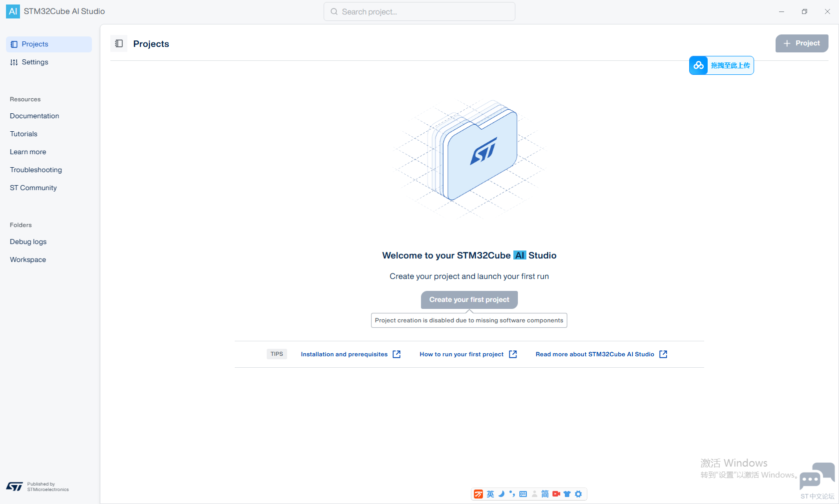Click the search magnifier icon
The height and width of the screenshot is (504, 839).
pos(334,11)
